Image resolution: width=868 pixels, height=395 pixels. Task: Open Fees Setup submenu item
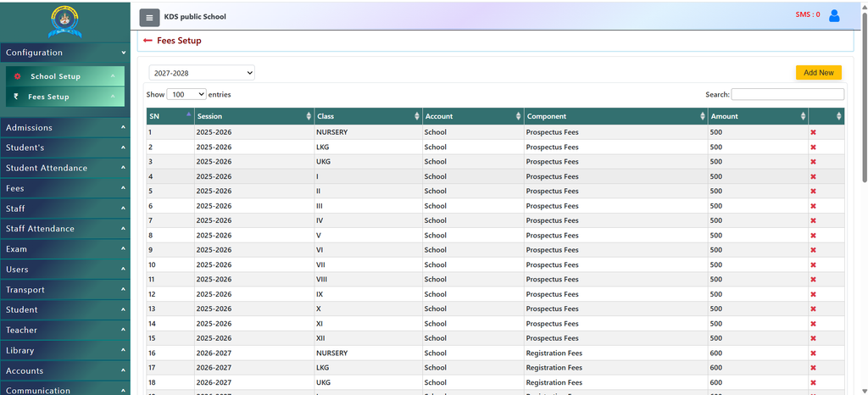coord(65,97)
